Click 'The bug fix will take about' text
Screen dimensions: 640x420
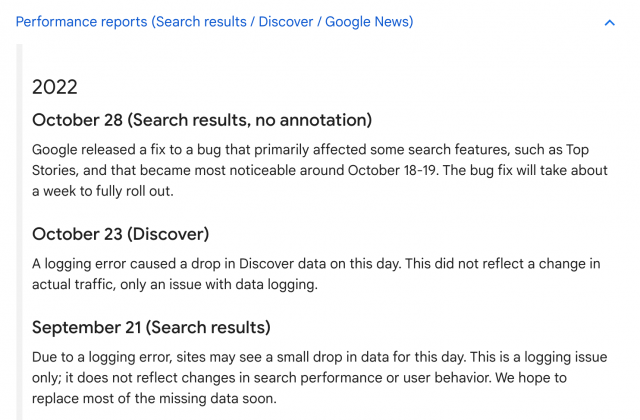(515, 170)
